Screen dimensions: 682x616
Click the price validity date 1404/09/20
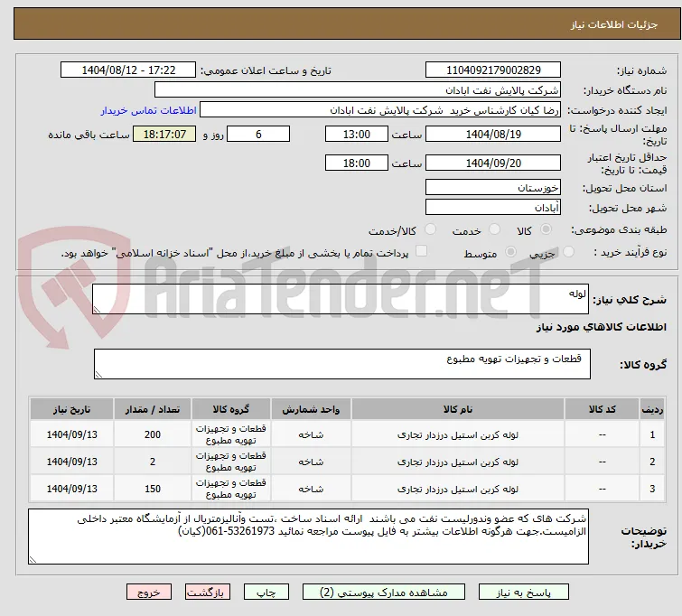pyautogui.click(x=493, y=163)
